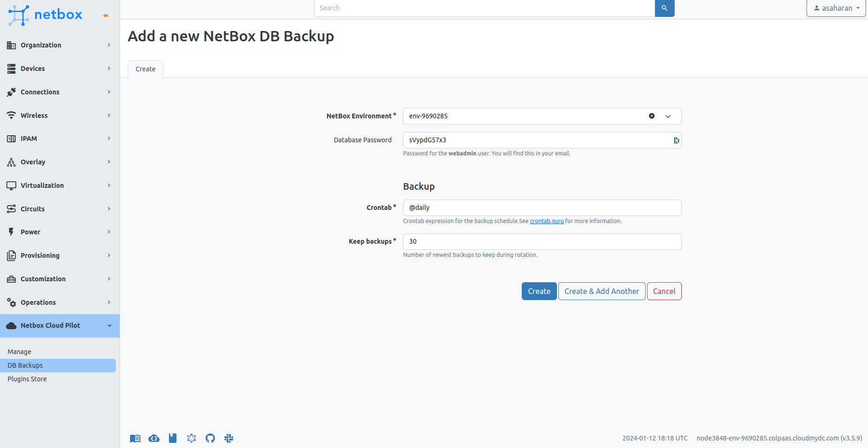Open the cloud download footer icon
The image size is (868, 448).
point(154,438)
